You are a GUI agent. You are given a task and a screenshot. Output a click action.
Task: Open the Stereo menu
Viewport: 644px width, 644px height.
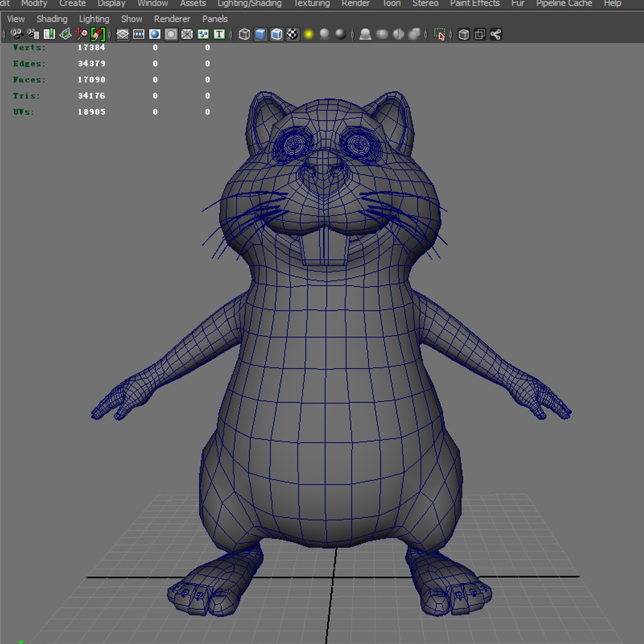pos(425,4)
